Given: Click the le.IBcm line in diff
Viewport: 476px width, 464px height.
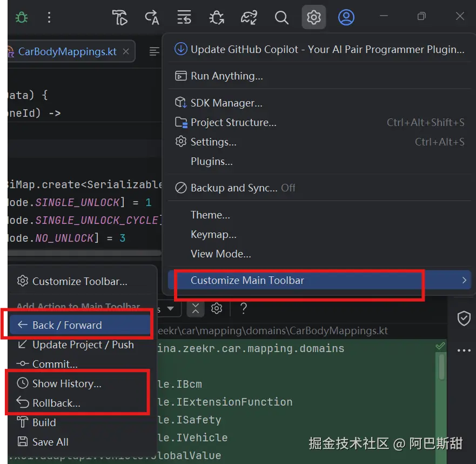Looking at the screenshot, I should point(180,384).
